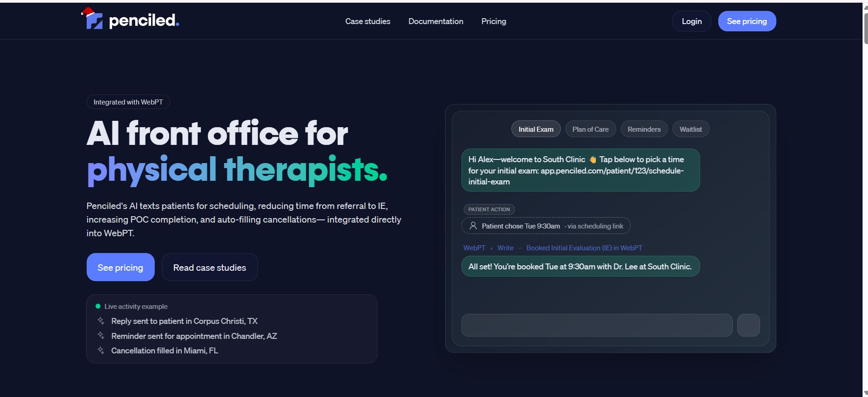Click the page vertical scrollbar thumb
The width and height of the screenshot is (868, 397).
[x=866, y=28]
